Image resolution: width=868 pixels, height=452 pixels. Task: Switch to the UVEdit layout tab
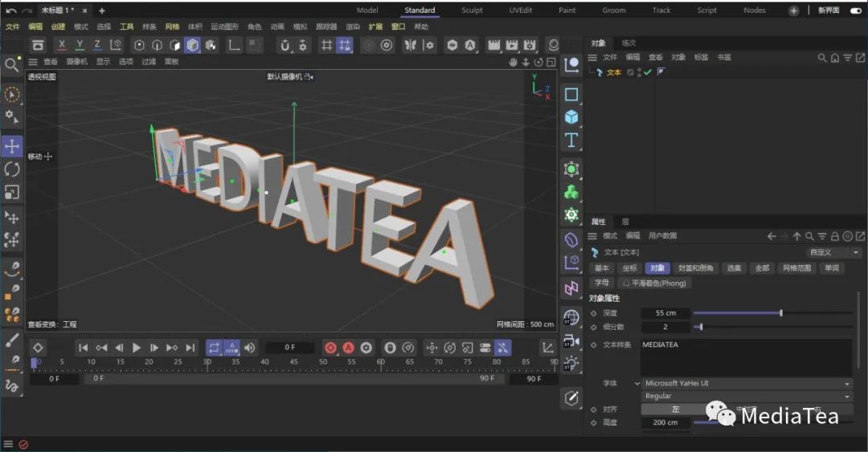(x=520, y=10)
